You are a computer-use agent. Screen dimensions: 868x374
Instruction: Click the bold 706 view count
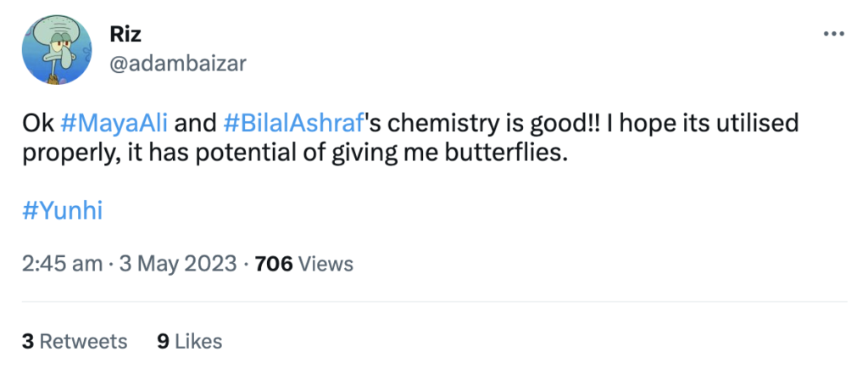coord(273,264)
